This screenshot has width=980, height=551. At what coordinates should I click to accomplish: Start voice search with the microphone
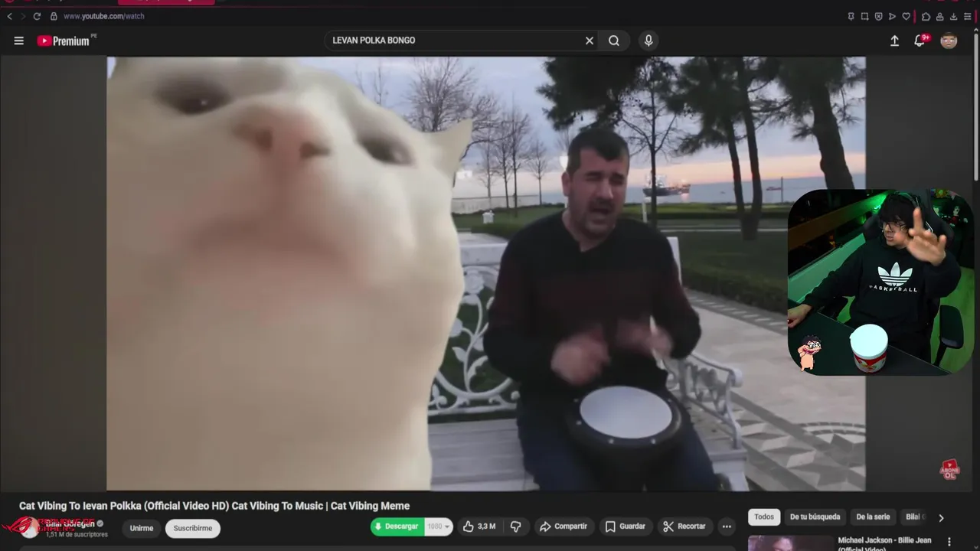coord(648,41)
